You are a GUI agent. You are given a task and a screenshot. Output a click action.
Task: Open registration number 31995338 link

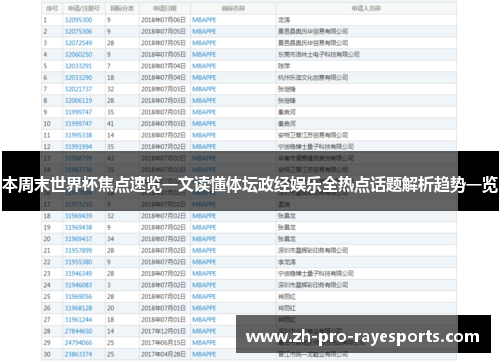(78, 135)
